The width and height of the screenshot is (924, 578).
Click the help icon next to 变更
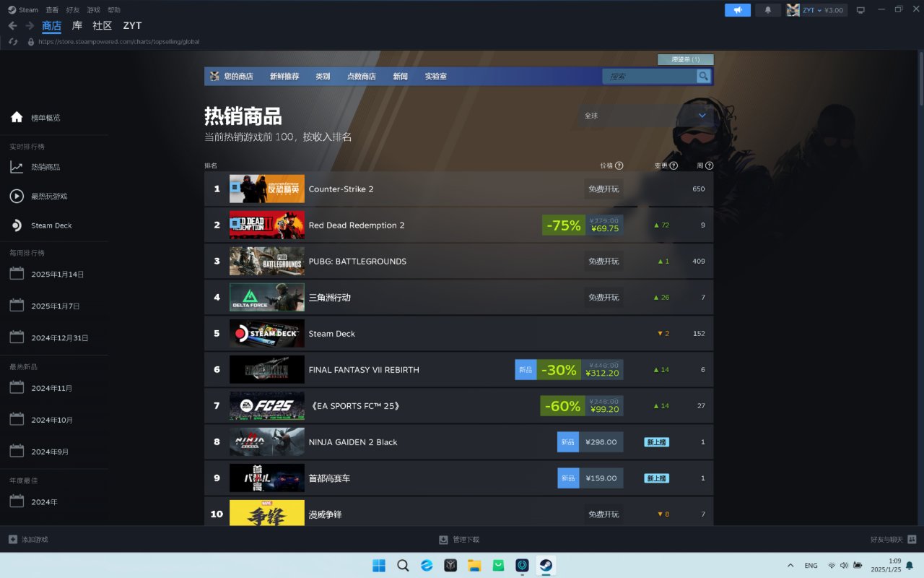[x=674, y=165]
